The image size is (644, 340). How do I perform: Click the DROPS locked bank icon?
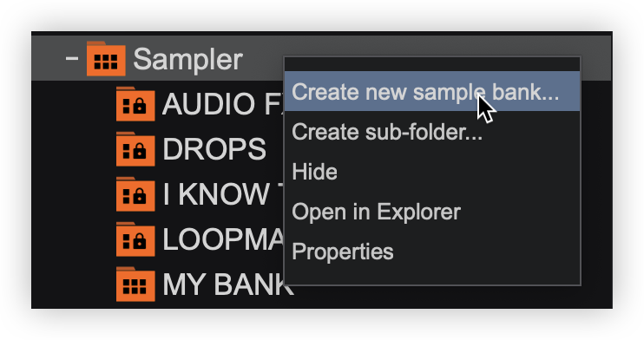pyautogui.click(x=135, y=149)
